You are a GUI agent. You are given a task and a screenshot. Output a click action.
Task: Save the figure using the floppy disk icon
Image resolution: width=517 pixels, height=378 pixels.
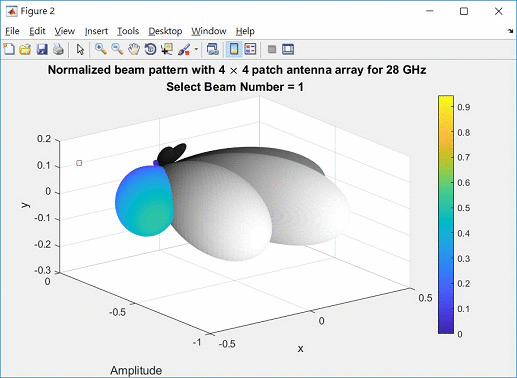pyautogui.click(x=42, y=49)
